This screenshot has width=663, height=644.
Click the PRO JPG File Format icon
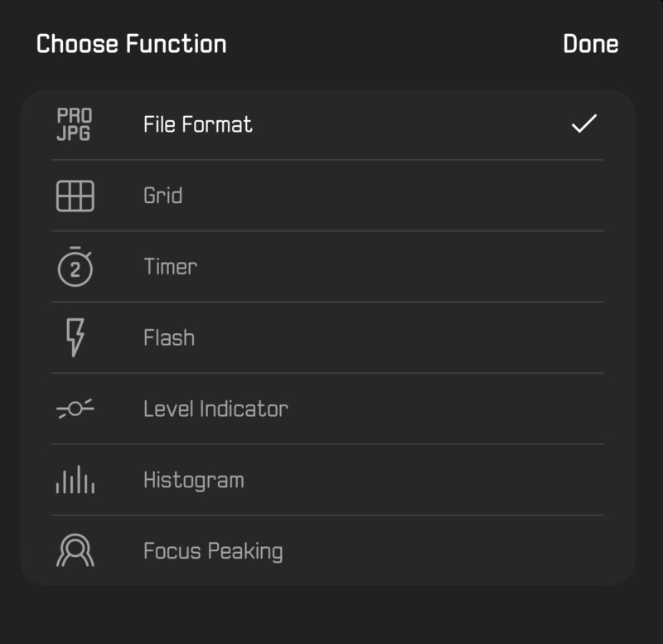coord(75,123)
